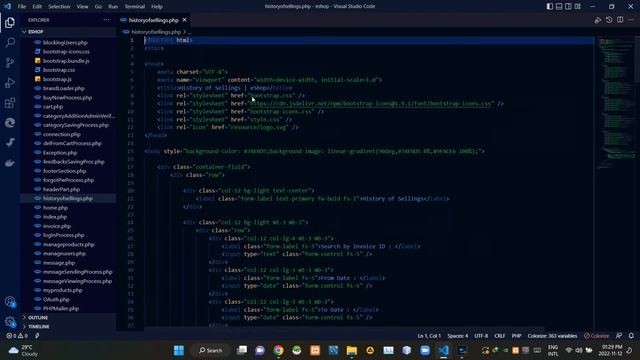Open Task View from taskbar
The width and height of the screenshot is (640, 360).
pyautogui.click(x=242, y=350)
